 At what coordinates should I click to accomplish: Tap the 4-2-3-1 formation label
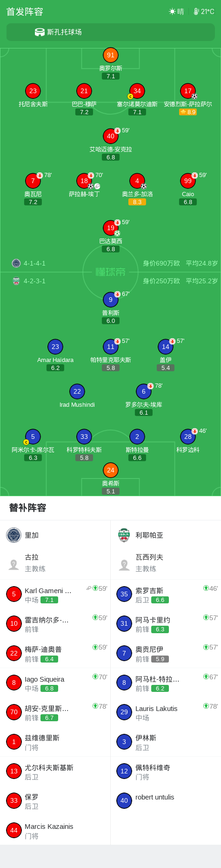coord(34,281)
